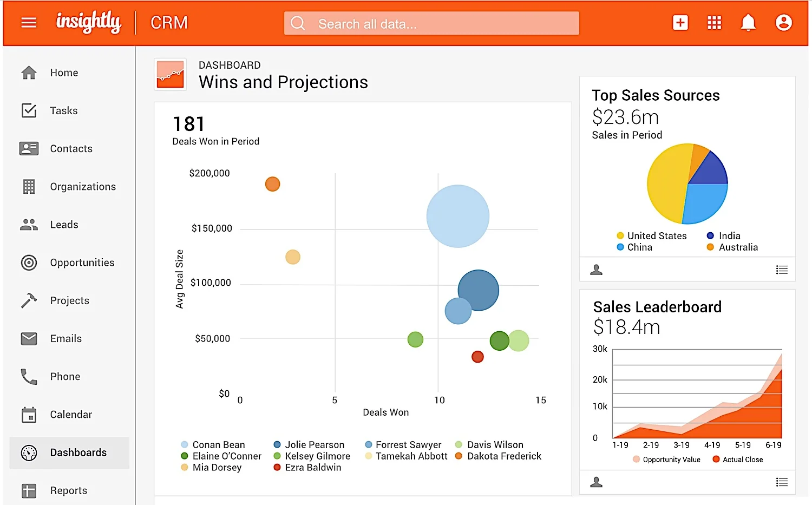Click the Tasks checkmark icon
Image resolution: width=812 pixels, height=505 pixels.
pos(29,110)
